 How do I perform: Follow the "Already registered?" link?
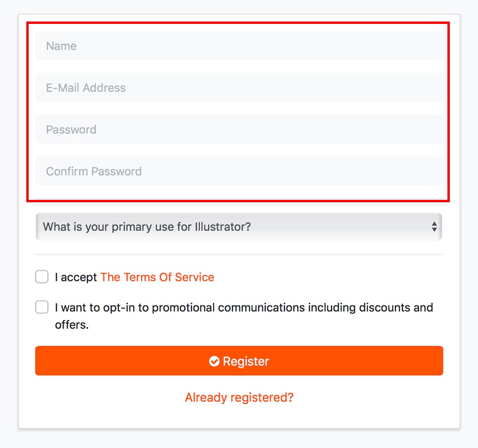[239, 397]
